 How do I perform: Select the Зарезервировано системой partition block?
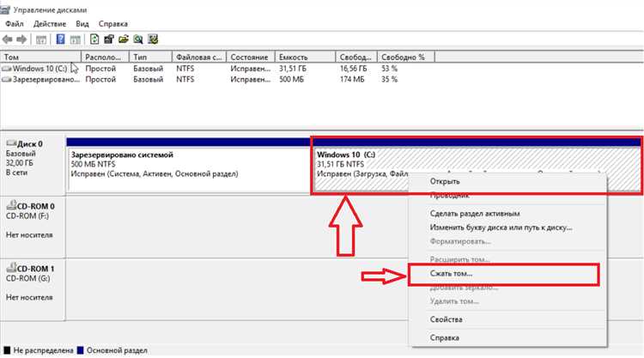tap(189, 165)
